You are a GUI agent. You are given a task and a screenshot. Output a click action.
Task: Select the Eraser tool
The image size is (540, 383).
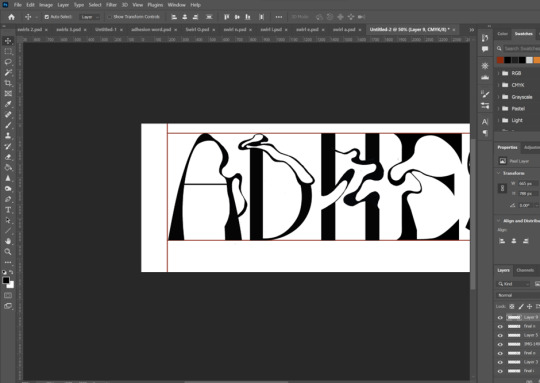8,157
